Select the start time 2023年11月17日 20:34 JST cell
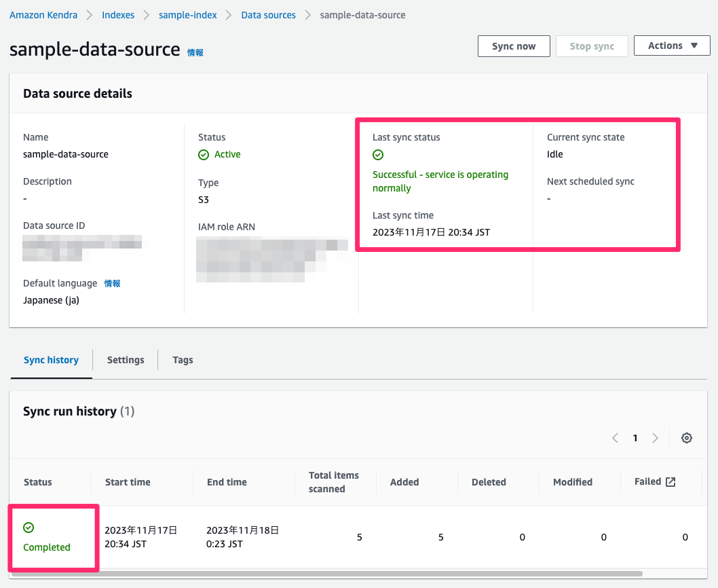 (x=141, y=537)
